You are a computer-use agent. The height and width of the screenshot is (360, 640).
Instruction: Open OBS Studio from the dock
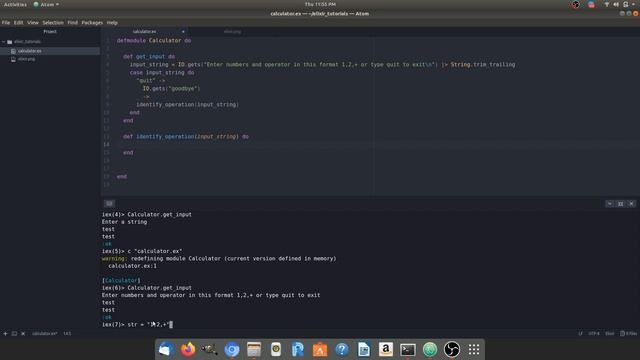[x=452, y=349]
